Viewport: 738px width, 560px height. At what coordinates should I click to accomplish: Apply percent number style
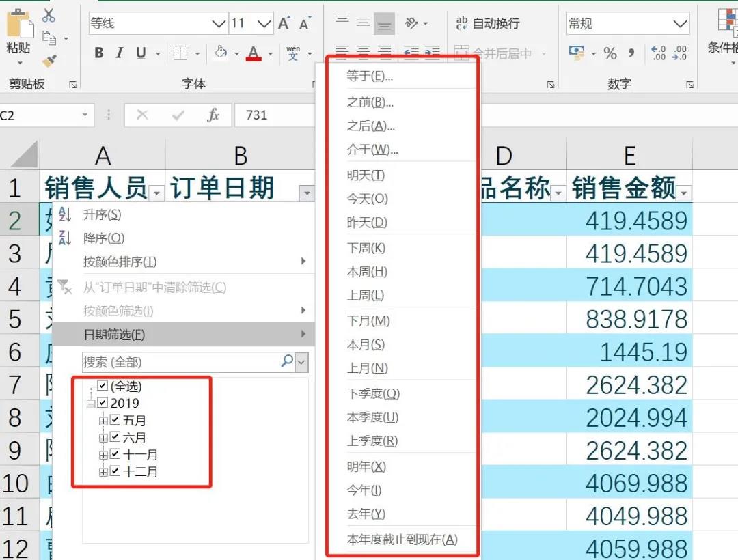point(610,52)
